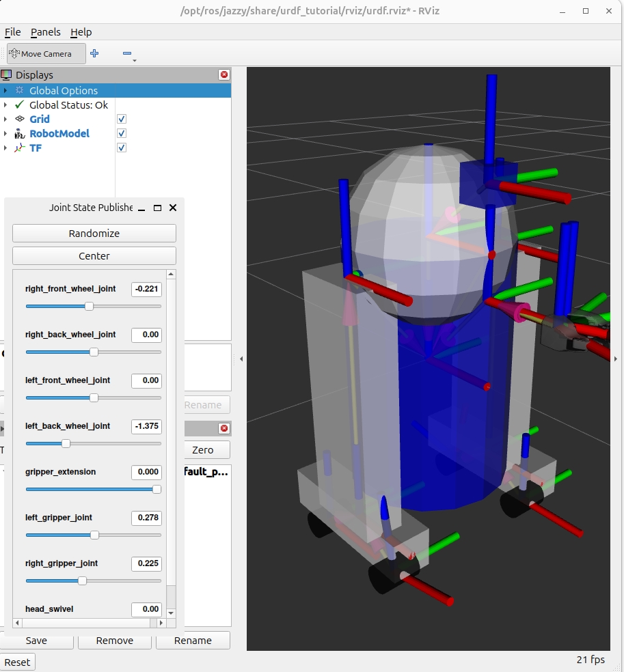Open the File menu
Screen dimensions: 624x672
tap(12, 32)
